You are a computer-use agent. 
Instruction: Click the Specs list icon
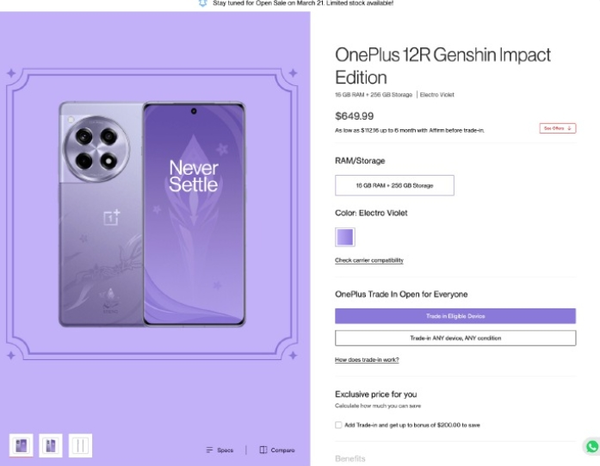(x=209, y=450)
